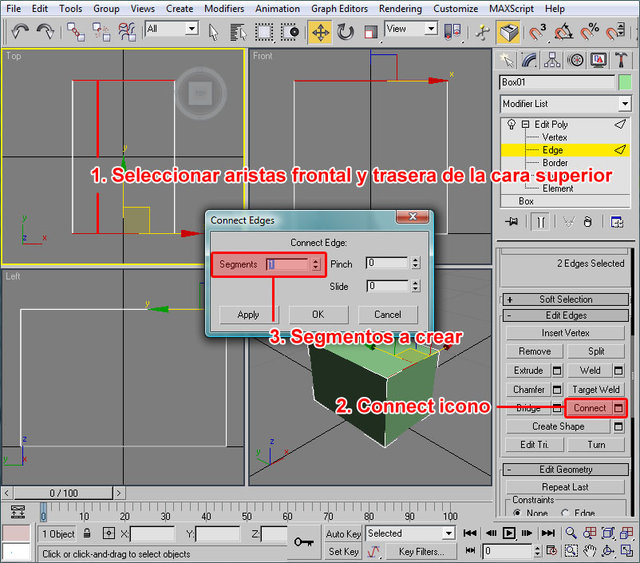Toggle the Edit Poly lightbulb icon
The image size is (640, 563).
(x=511, y=124)
